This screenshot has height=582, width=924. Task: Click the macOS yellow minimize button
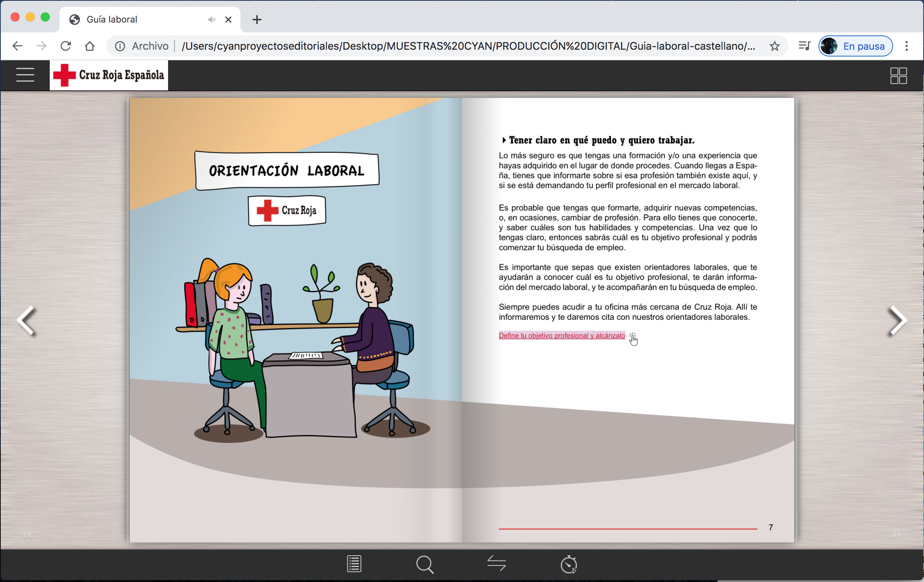tap(30, 17)
